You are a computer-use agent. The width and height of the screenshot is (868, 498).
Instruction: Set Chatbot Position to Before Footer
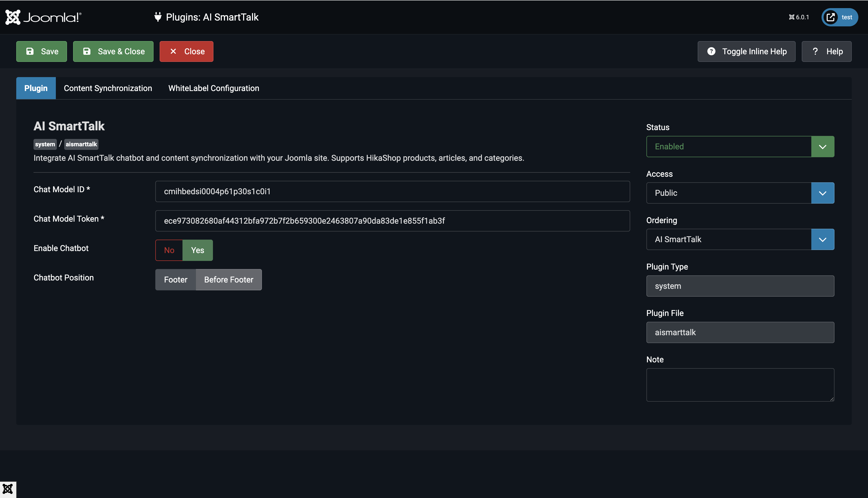[229, 279]
